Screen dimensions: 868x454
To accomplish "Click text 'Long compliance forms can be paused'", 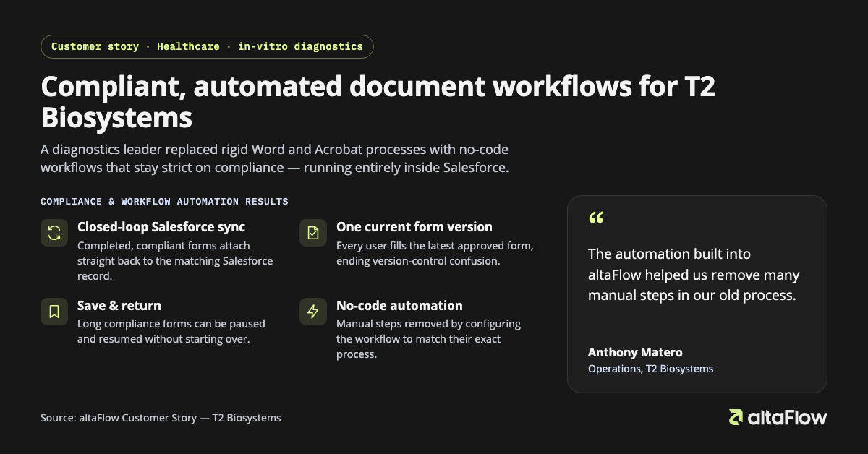I will click(171, 331).
